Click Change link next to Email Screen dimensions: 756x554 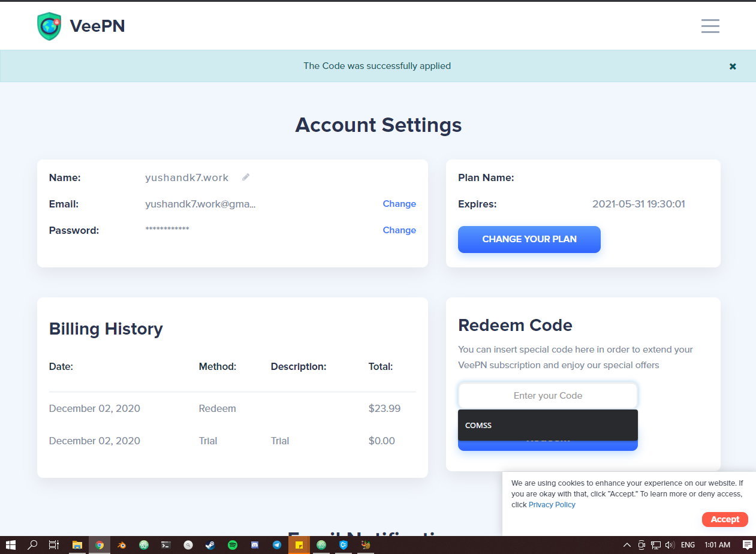(x=399, y=204)
